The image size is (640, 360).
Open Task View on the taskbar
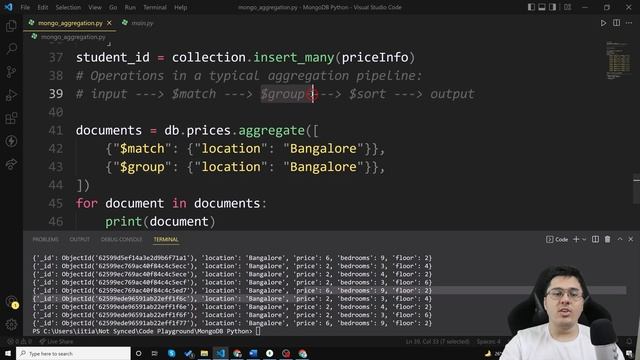click(155, 353)
